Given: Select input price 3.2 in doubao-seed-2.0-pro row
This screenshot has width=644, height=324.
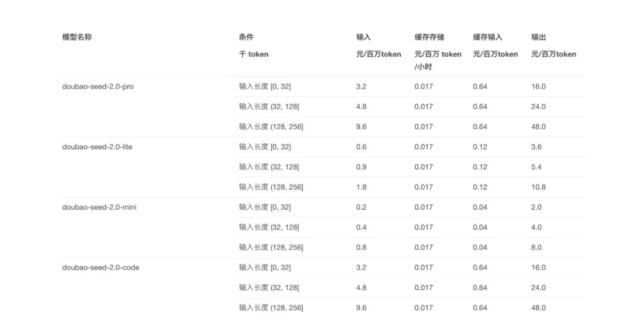Looking at the screenshot, I should 361,87.
